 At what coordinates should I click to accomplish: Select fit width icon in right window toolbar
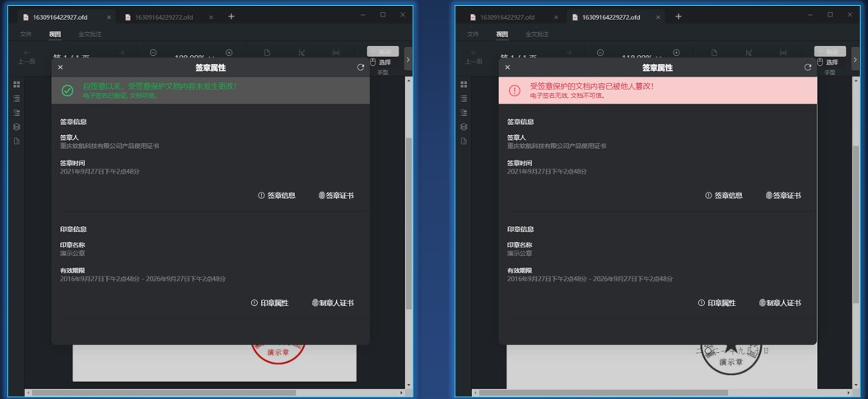coord(783,53)
